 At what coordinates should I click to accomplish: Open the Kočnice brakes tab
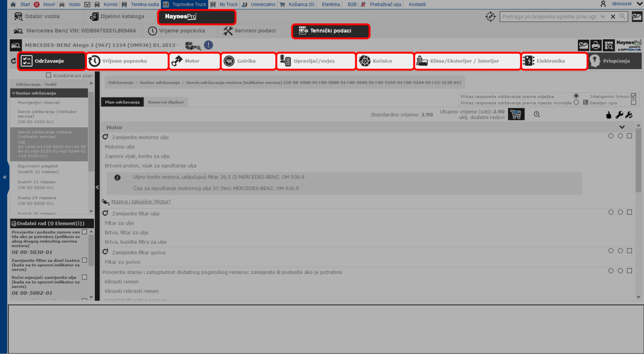tap(385, 61)
